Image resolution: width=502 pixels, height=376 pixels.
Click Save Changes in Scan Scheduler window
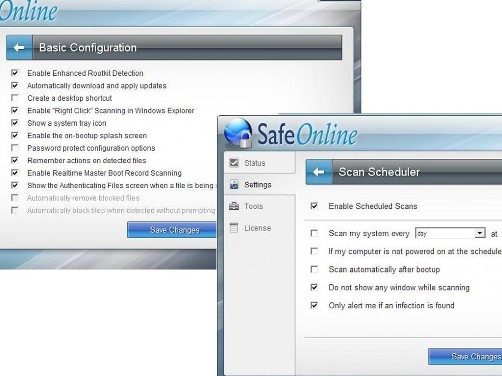point(465,356)
